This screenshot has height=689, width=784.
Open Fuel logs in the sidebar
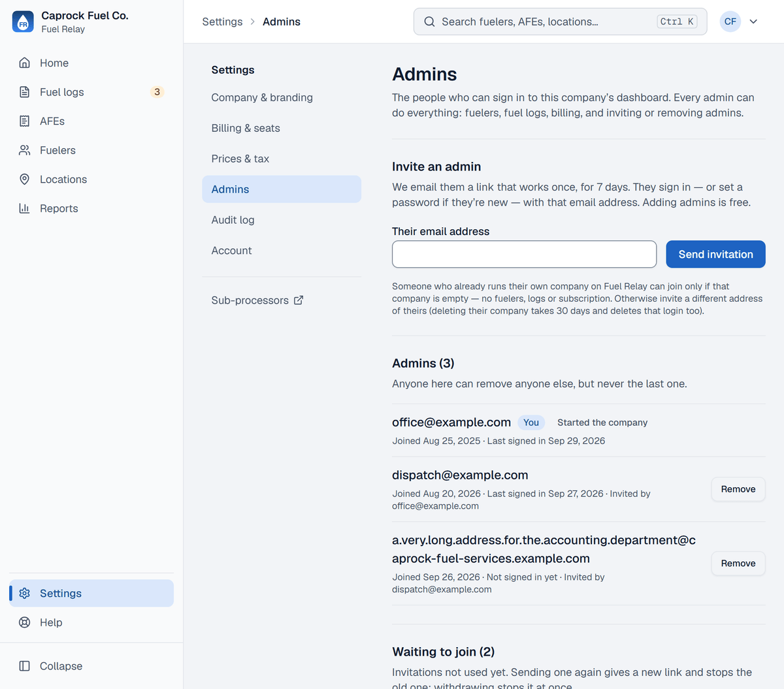91,92
